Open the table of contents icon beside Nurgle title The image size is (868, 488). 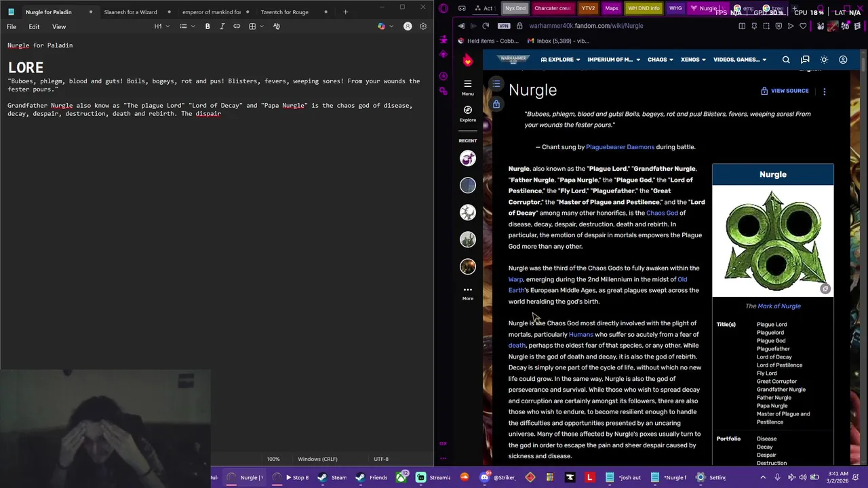(x=496, y=84)
